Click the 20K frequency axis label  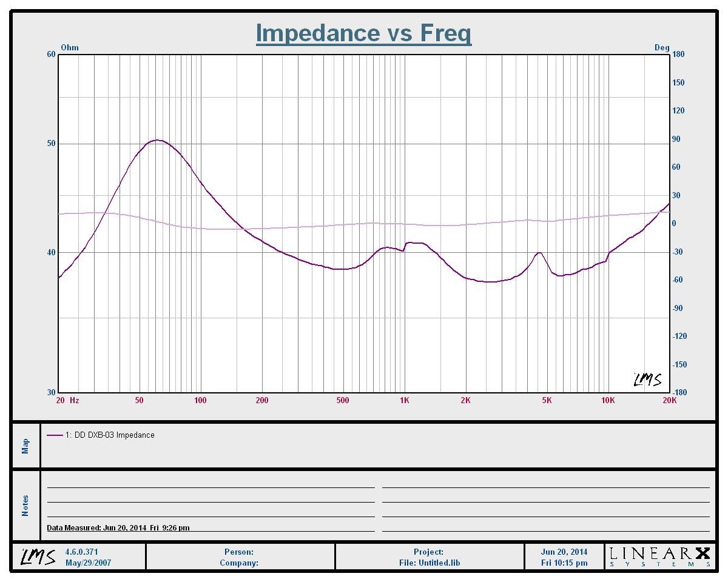[669, 400]
